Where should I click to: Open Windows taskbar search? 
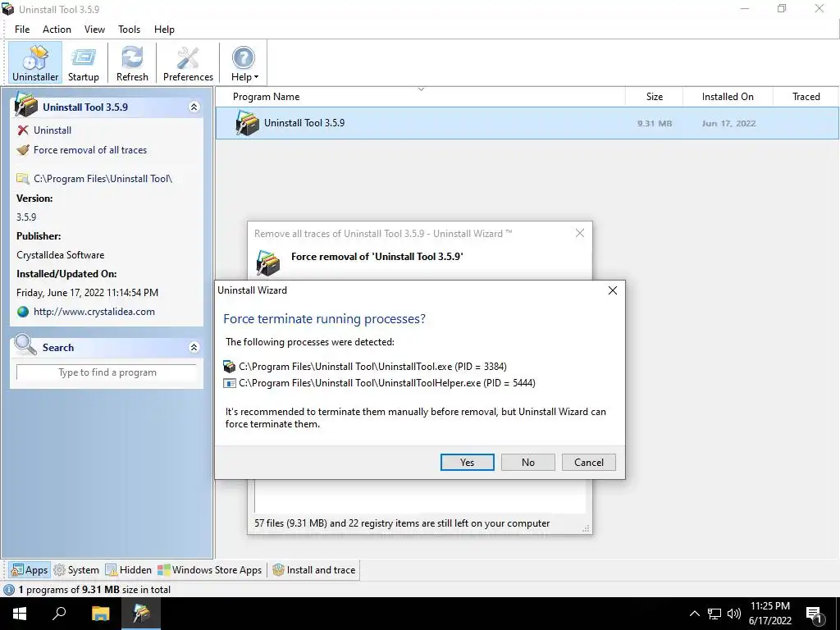click(x=59, y=614)
